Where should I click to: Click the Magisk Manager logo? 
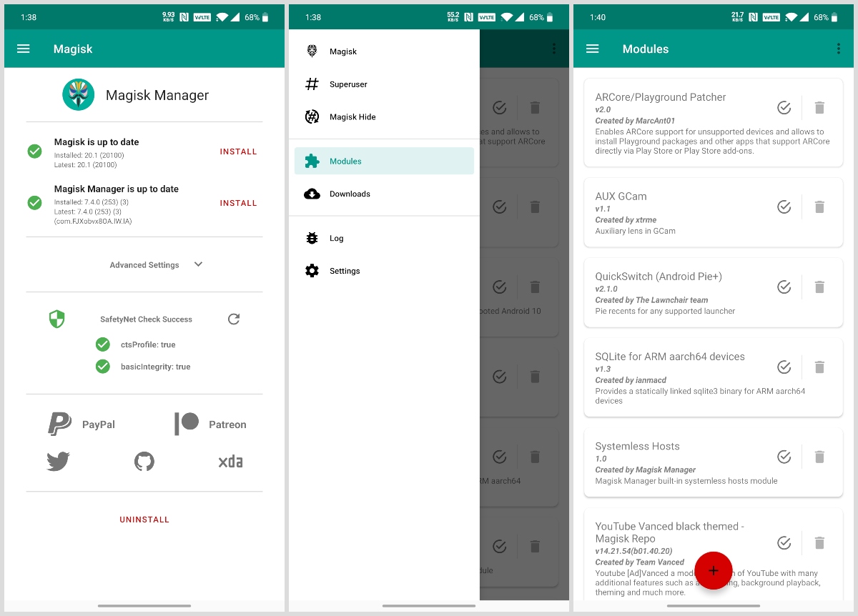tap(79, 94)
